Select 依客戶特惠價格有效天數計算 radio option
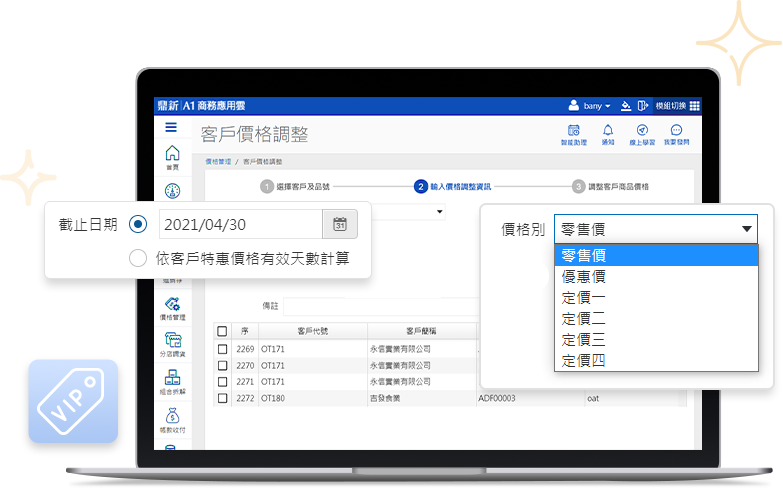The image size is (783, 489). (138, 258)
